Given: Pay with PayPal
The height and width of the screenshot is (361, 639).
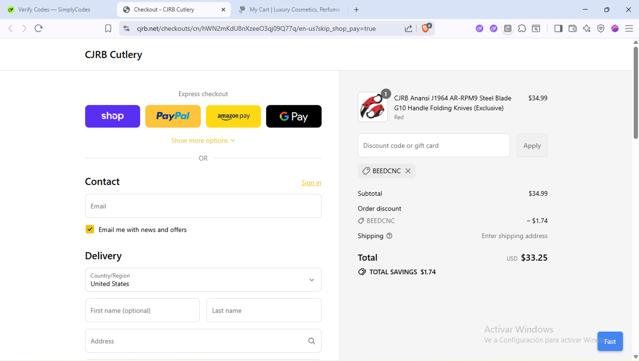Looking at the screenshot, I should click(x=173, y=116).
